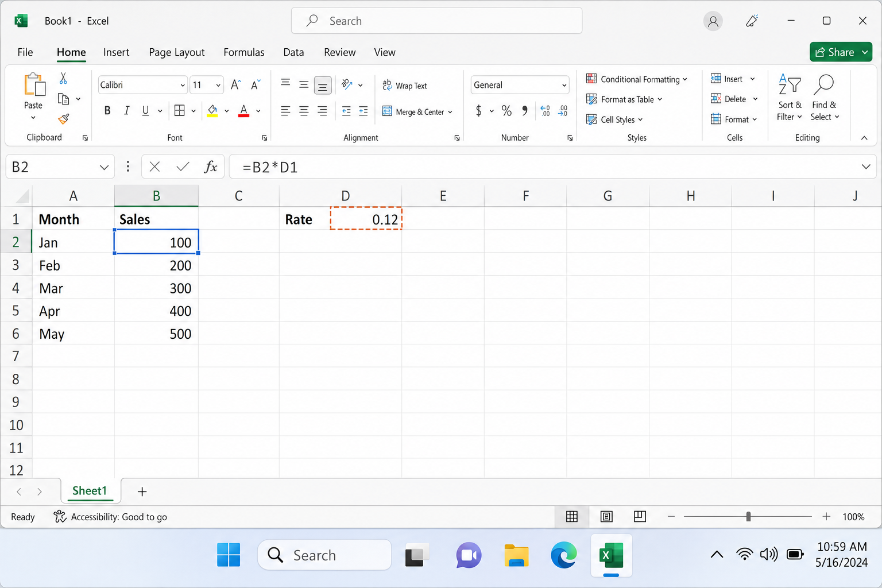Click the Middle Align icon
The height and width of the screenshot is (588, 882).
coord(304,85)
